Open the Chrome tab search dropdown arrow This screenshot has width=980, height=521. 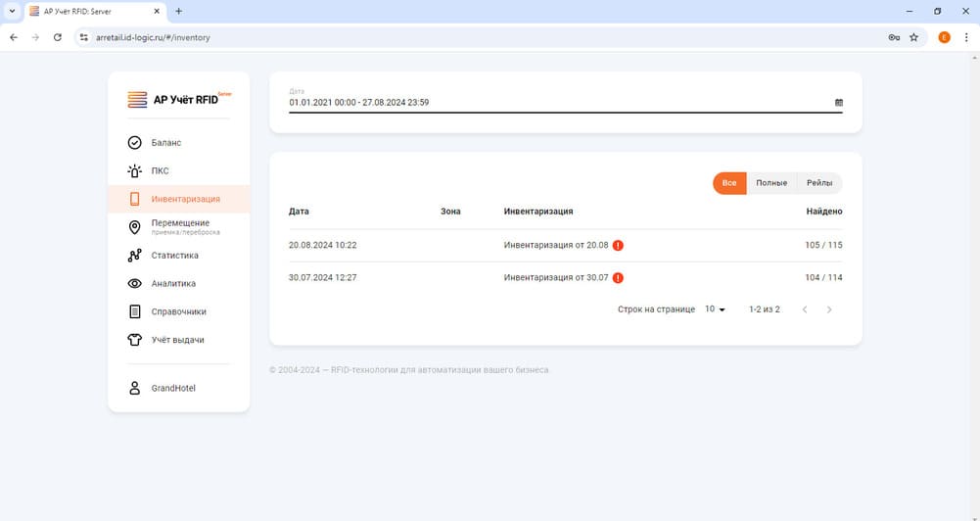tap(11, 11)
